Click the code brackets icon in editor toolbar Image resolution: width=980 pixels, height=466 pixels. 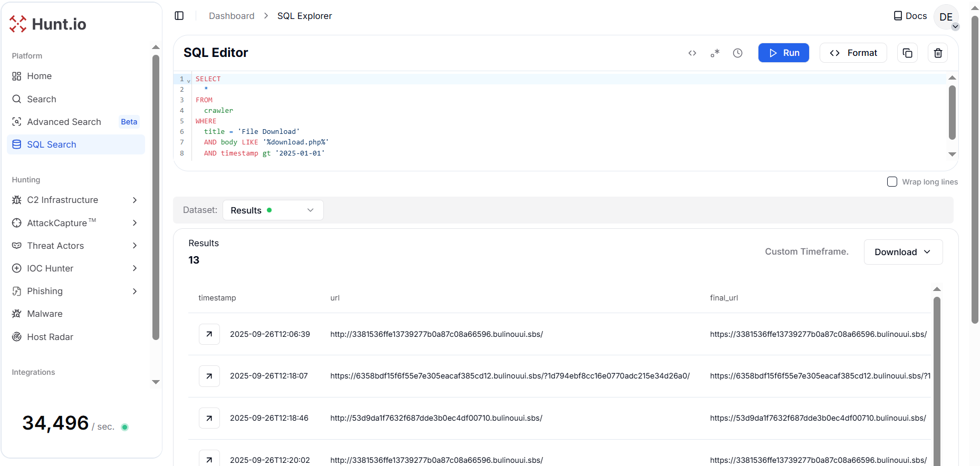(x=692, y=53)
